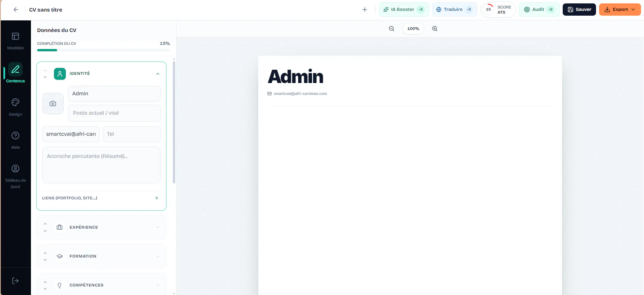The width and height of the screenshot is (644, 295).
Task: Open the IA Booster feature
Action: pyautogui.click(x=404, y=10)
